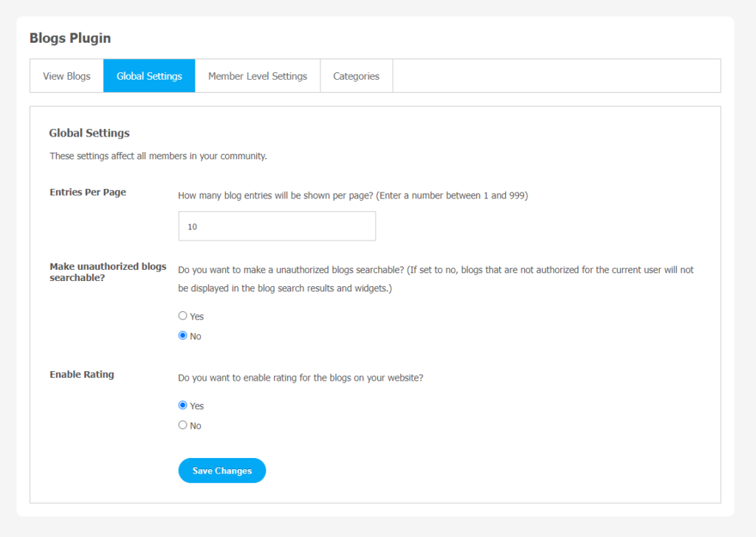
Task: Set Enable Rating to Yes
Action: coord(183,406)
